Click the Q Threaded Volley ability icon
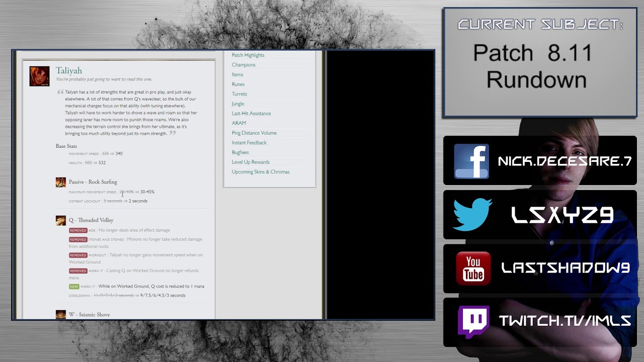Image resolution: width=644 pixels, height=362 pixels. click(x=60, y=220)
